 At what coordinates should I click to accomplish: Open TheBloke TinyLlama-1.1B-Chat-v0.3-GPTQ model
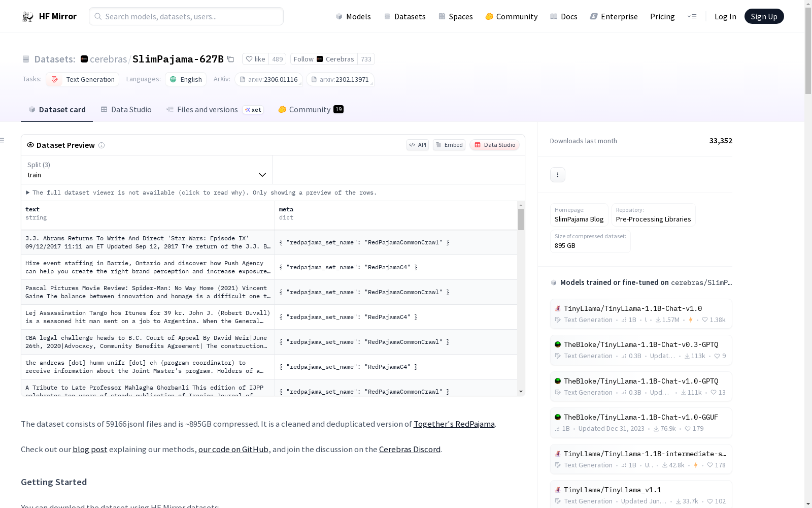(641, 350)
